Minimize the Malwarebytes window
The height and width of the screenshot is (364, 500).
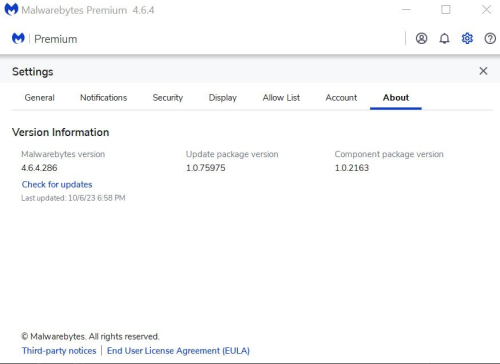point(406,10)
